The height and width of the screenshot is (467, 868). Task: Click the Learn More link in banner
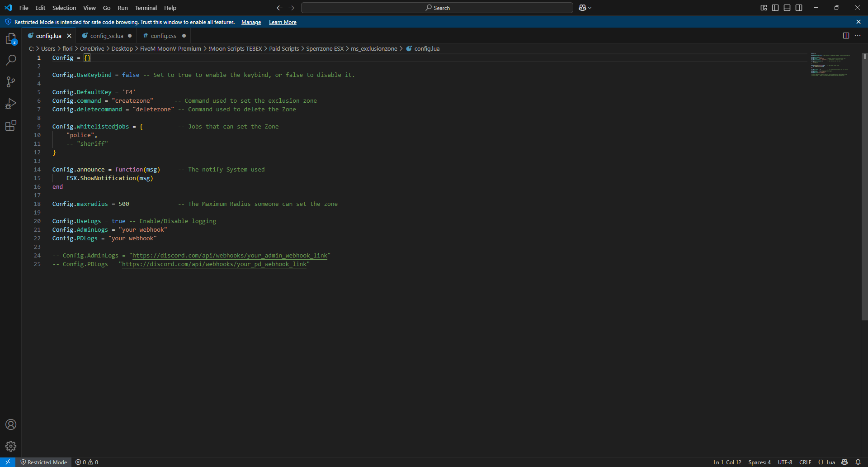coord(283,22)
